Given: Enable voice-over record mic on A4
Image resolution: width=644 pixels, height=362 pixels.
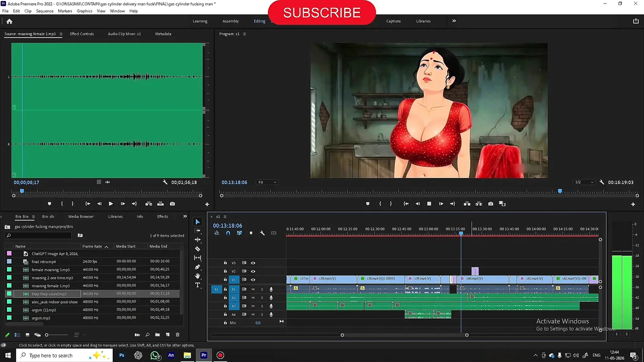Looking at the screenshot, I should click(271, 314).
